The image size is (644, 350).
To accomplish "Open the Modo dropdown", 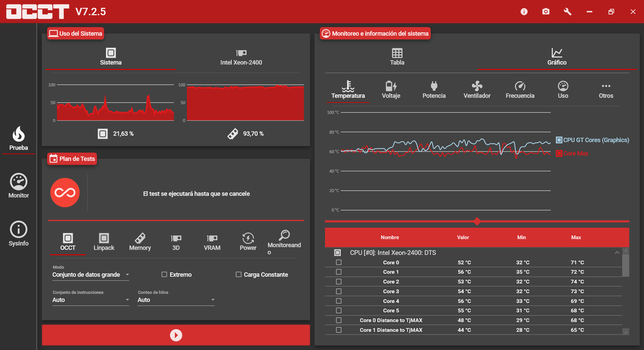I will (91, 274).
